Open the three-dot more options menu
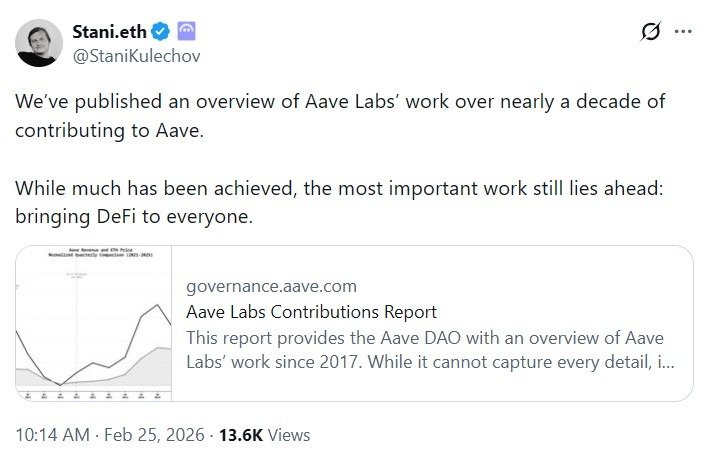 coord(684,32)
